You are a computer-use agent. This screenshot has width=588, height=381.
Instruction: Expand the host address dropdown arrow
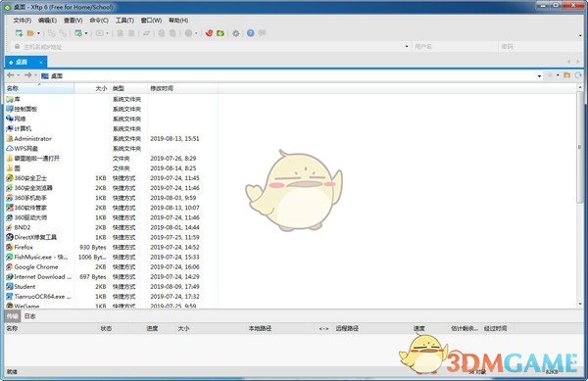[x=407, y=46]
